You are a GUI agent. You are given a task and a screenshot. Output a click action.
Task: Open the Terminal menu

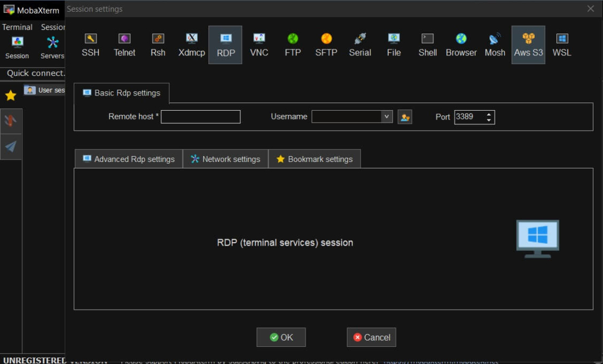17,27
